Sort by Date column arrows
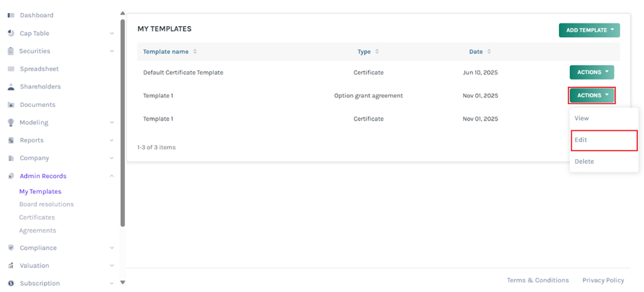 (489, 51)
